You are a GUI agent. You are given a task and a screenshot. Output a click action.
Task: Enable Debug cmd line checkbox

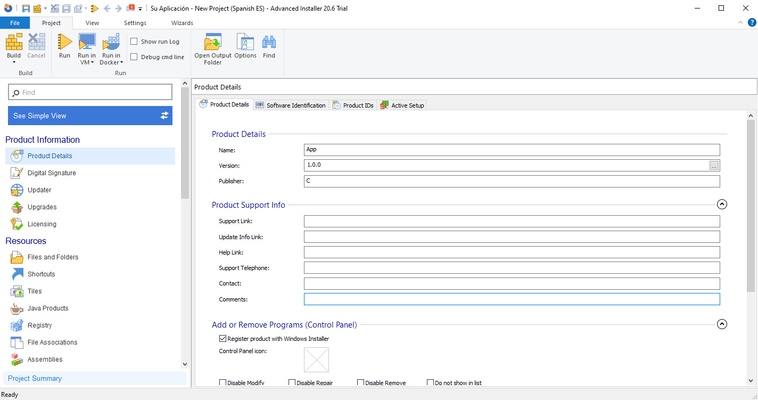click(134, 57)
